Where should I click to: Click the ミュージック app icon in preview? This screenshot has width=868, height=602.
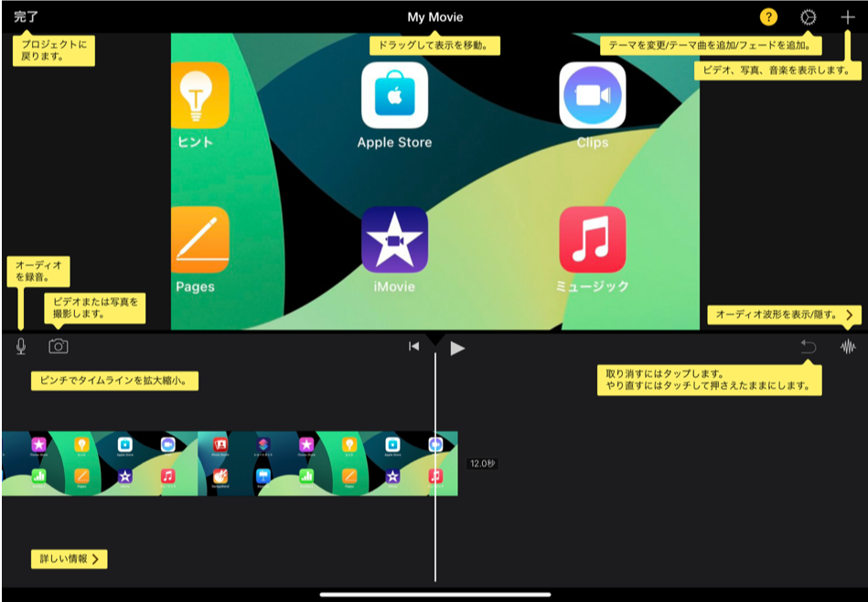tap(593, 240)
